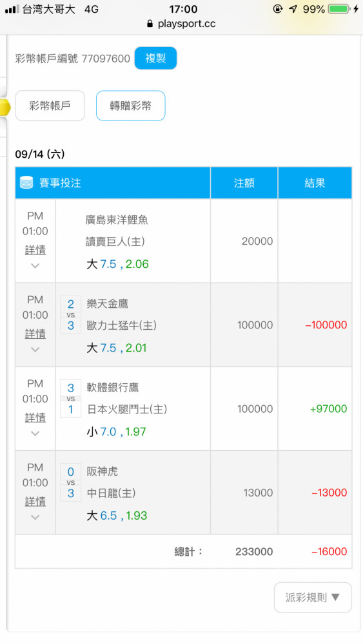Open 詳情 link for the 廣島東洋鯉魚 game
The width and height of the screenshot is (363, 644).
(x=35, y=250)
